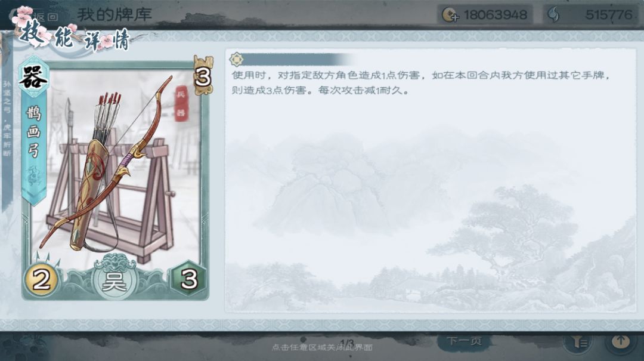Click the 吴 faction emblem
Image resolution: width=644 pixels, height=361 pixels.
coord(113,280)
